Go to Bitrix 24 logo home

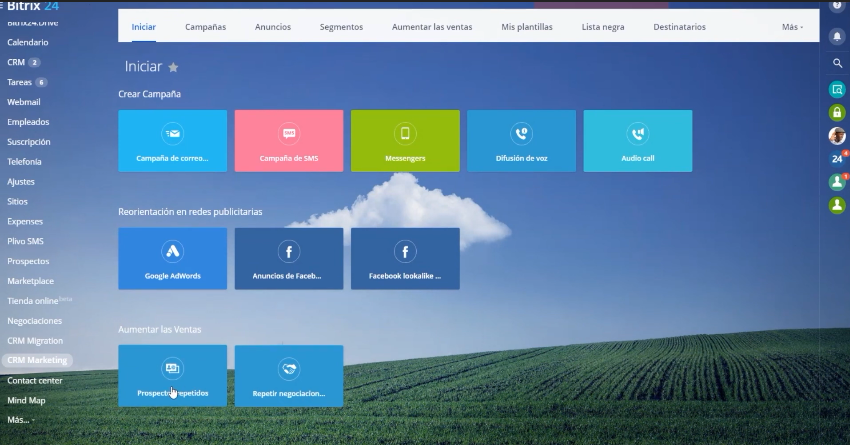pyautogui.click(x=33, y=6)
